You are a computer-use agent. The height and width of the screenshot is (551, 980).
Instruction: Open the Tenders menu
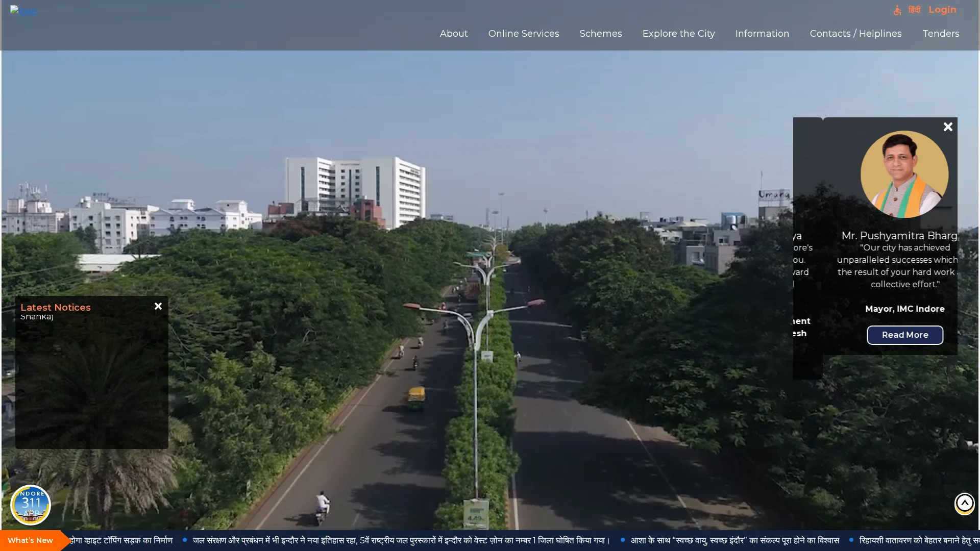(x=941, y=34)
